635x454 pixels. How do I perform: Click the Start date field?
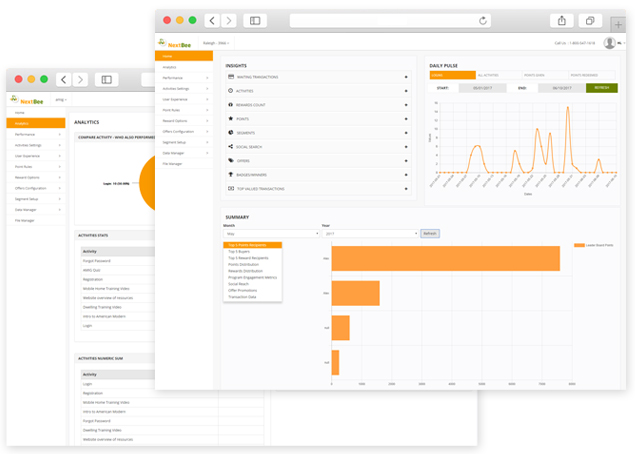point(482,88)
